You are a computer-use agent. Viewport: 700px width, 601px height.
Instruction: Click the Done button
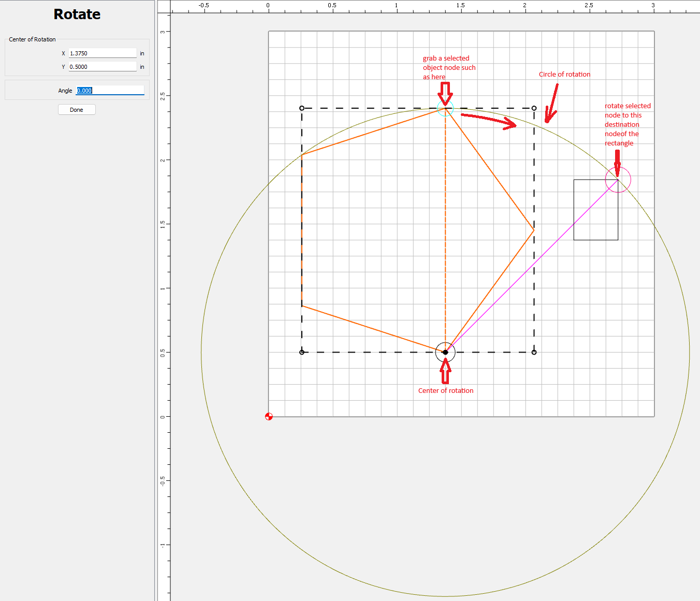(77, 110)
